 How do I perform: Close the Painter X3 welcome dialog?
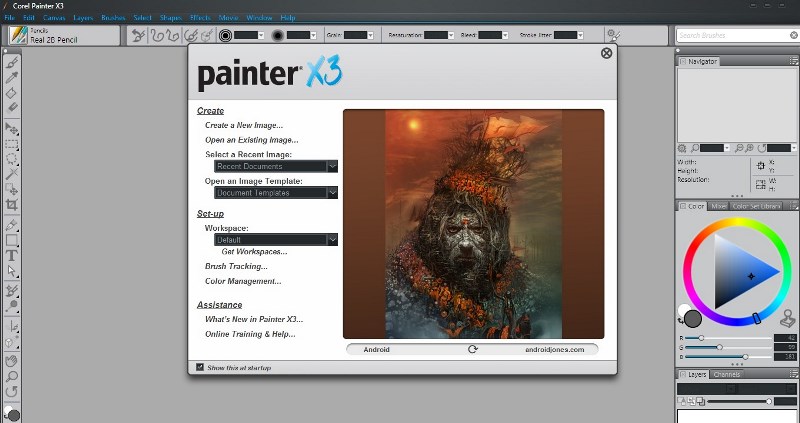pos(606,53)
